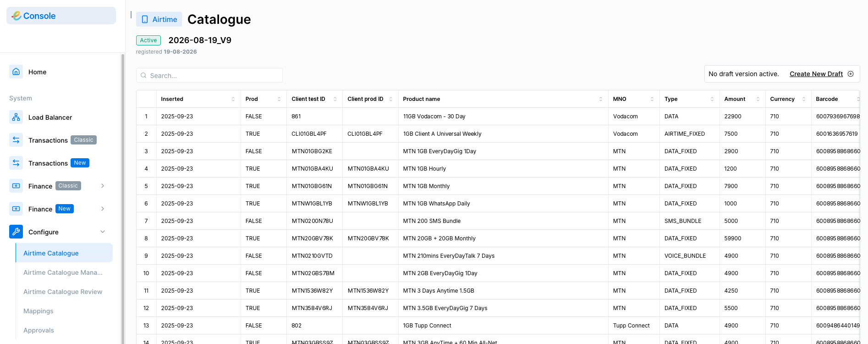
Task: Sort by Type column arrows
Action: click(712, 99)
